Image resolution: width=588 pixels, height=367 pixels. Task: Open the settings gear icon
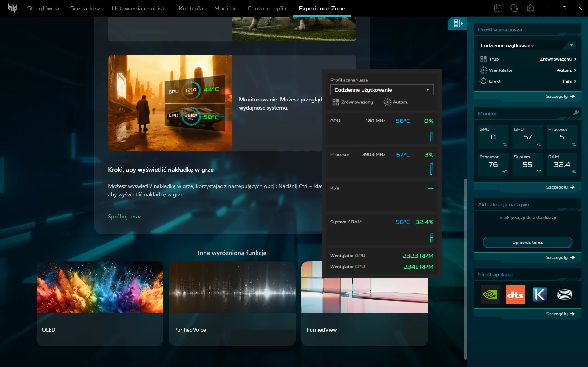click(x=530, y=8)
